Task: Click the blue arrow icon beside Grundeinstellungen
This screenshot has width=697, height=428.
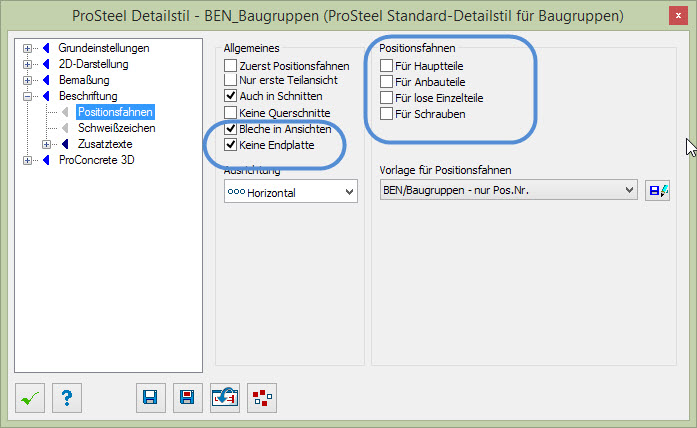Action: (46, 48)
